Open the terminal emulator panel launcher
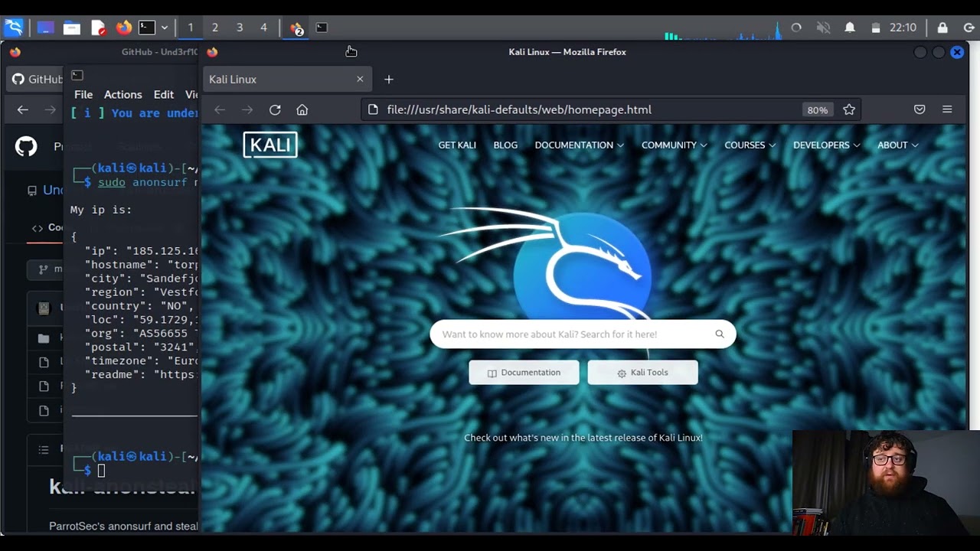980x551 pixels. coord(147,28)
